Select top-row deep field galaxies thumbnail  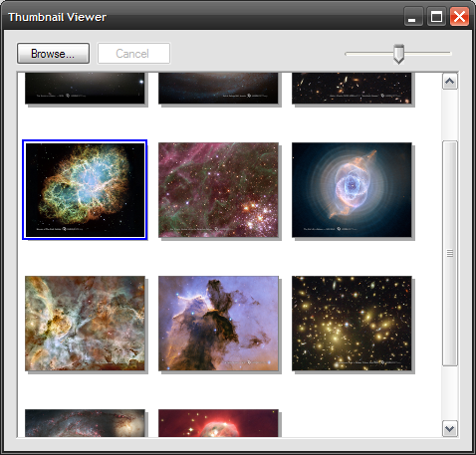click(x=352, y=88)
